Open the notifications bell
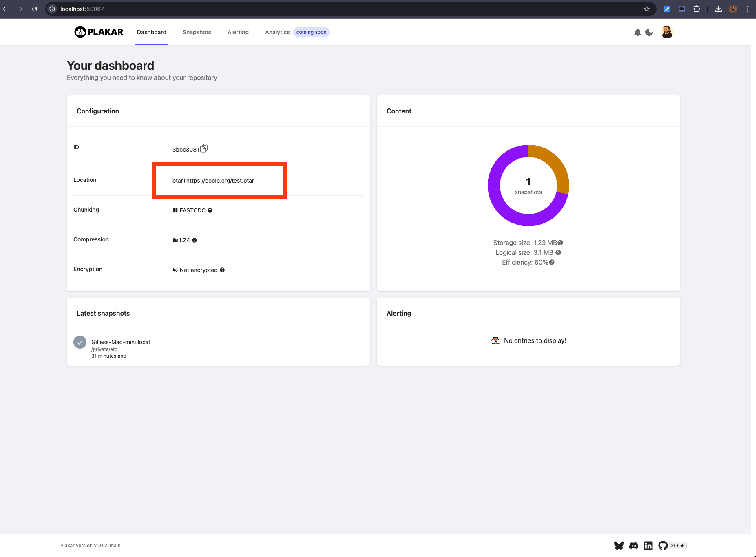Viewport: 756px width, 557px height. point(637,32)
